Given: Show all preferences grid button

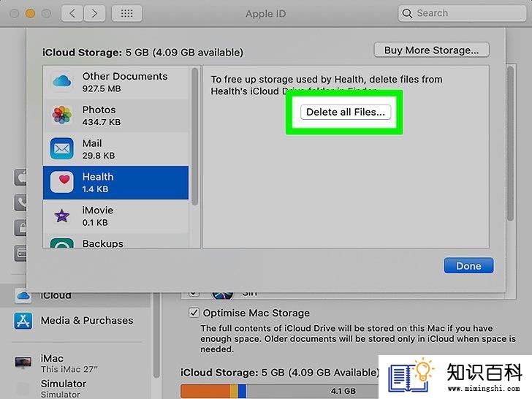Looking at the screenshot, I should coord(127,14).
